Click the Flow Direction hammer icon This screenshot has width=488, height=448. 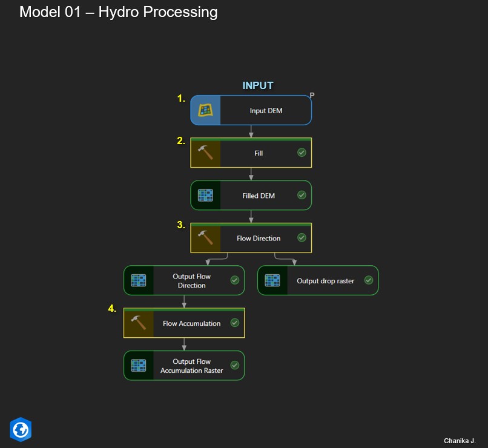[205, 238]
